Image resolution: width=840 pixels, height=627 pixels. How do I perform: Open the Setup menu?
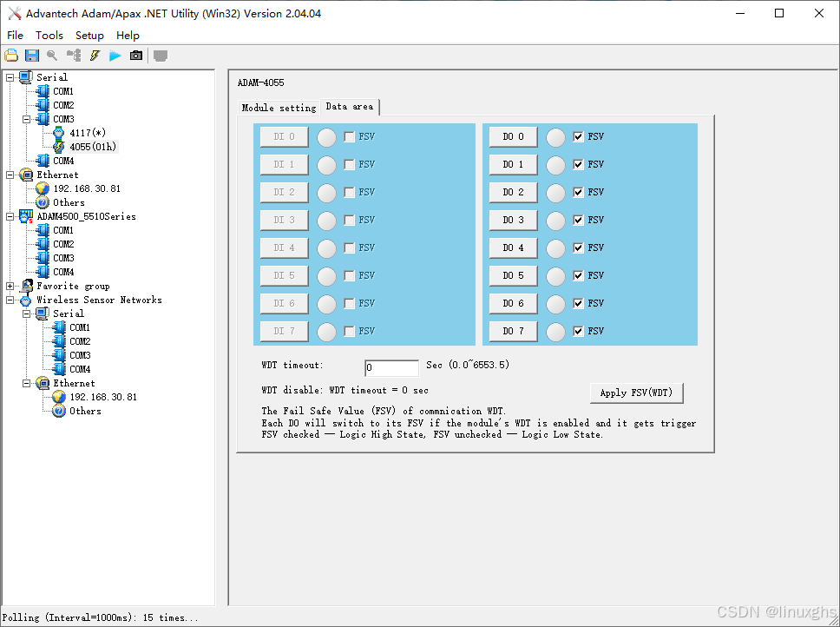[89, 36]
